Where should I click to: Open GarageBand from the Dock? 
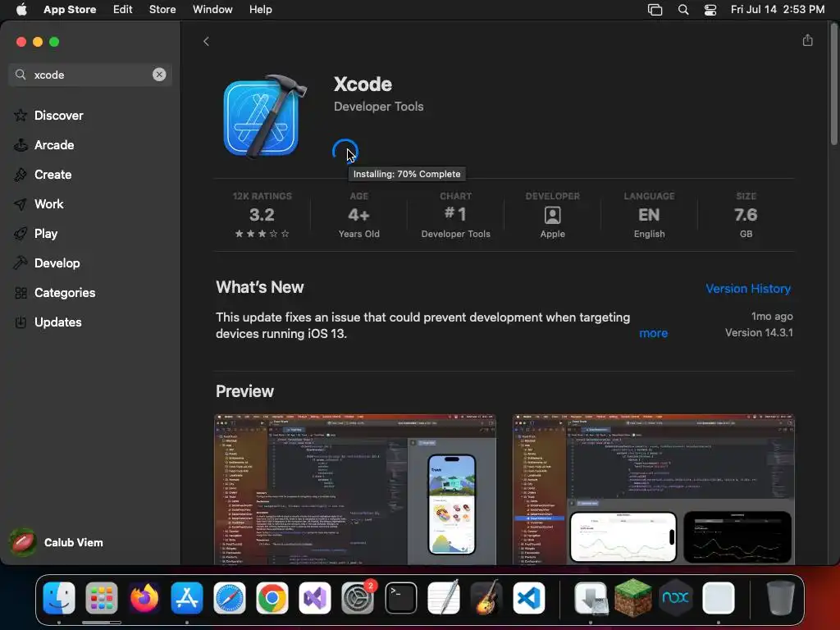[486, 598]
